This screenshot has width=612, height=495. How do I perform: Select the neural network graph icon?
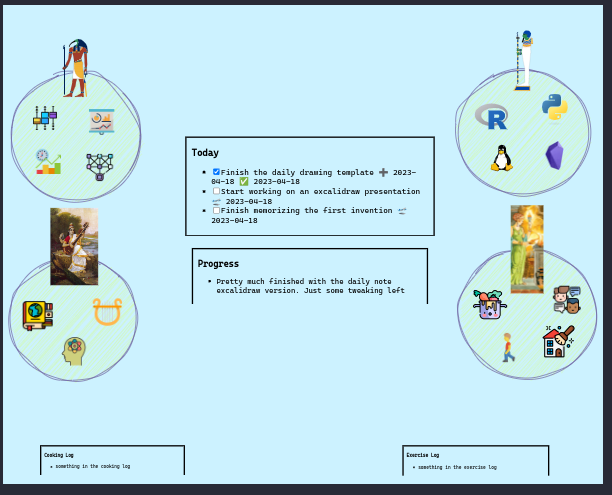click(100, 167)
